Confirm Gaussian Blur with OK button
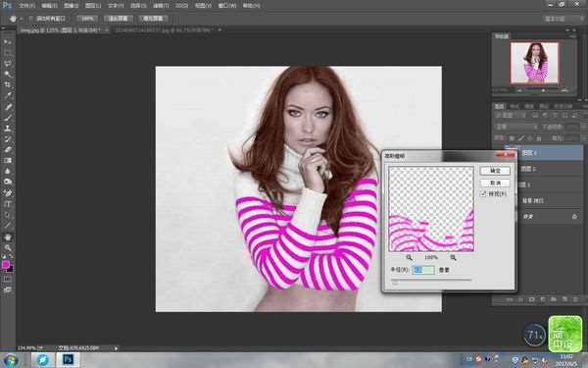 pos(495,171)
